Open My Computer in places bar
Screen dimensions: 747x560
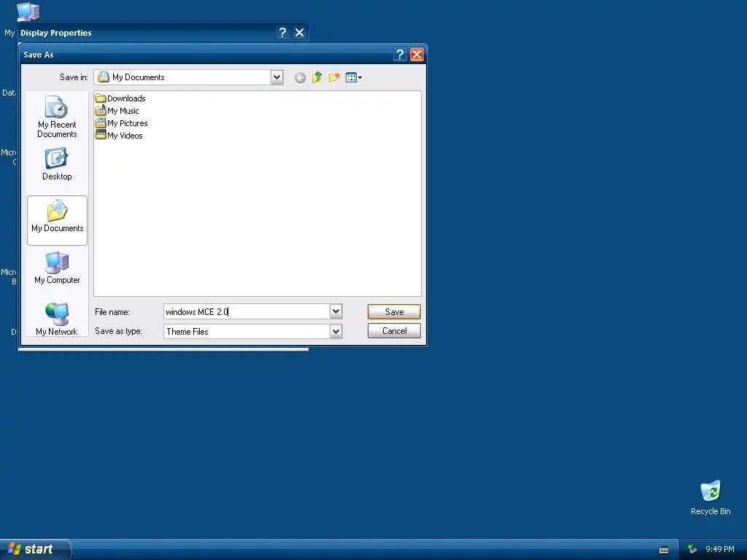click(x=57, y=268)
